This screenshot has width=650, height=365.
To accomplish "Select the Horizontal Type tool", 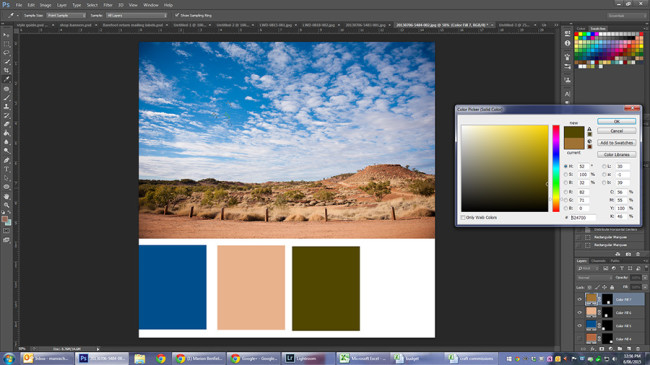I will pos(6,169).
